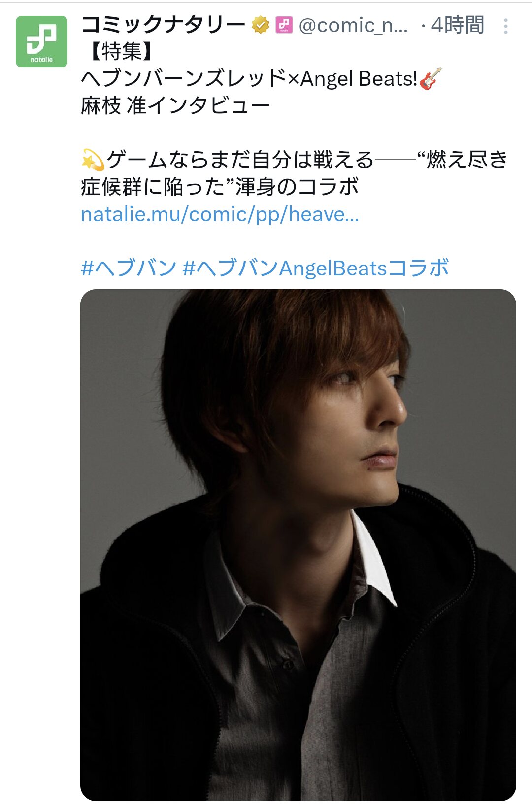Viewport: 532px width, 805px height.
Task: Click the pink natalie affiliate badge
Action: click(284, 25)
